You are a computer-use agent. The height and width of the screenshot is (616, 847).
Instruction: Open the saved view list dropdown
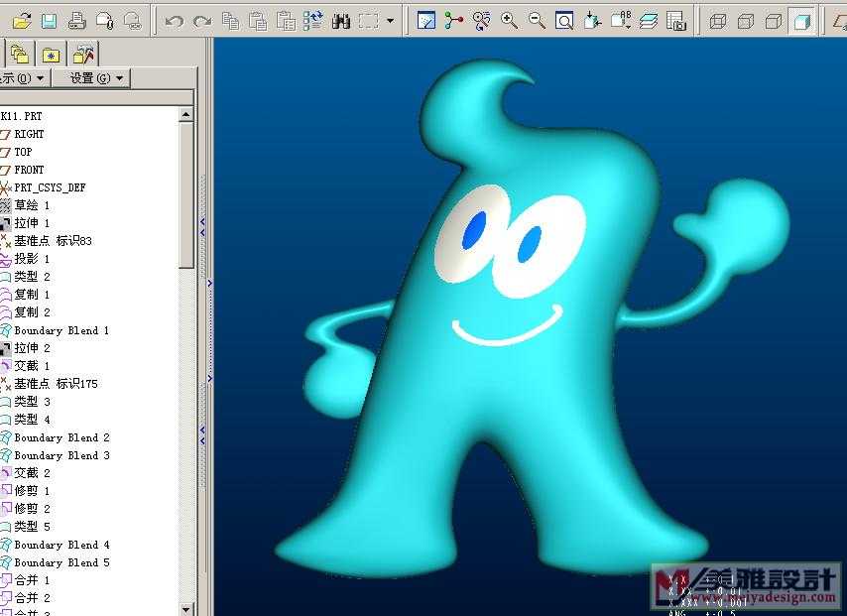pyautogui.click(x=621, y=21)
